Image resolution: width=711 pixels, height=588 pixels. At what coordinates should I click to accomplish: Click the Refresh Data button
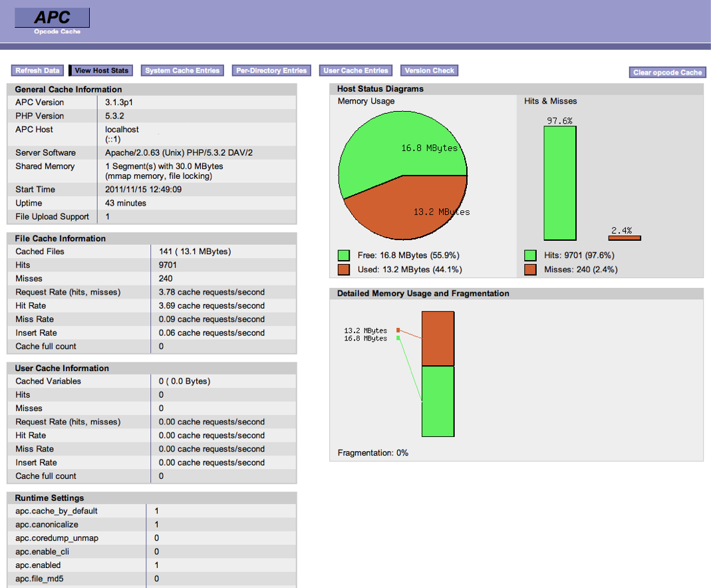[x=37, y=71]
